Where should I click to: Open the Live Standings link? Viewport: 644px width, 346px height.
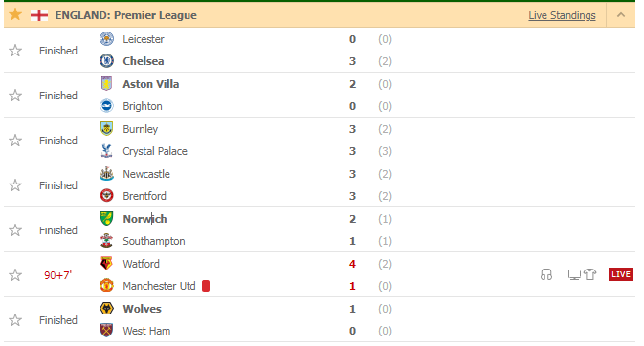(x=562, y=15)
